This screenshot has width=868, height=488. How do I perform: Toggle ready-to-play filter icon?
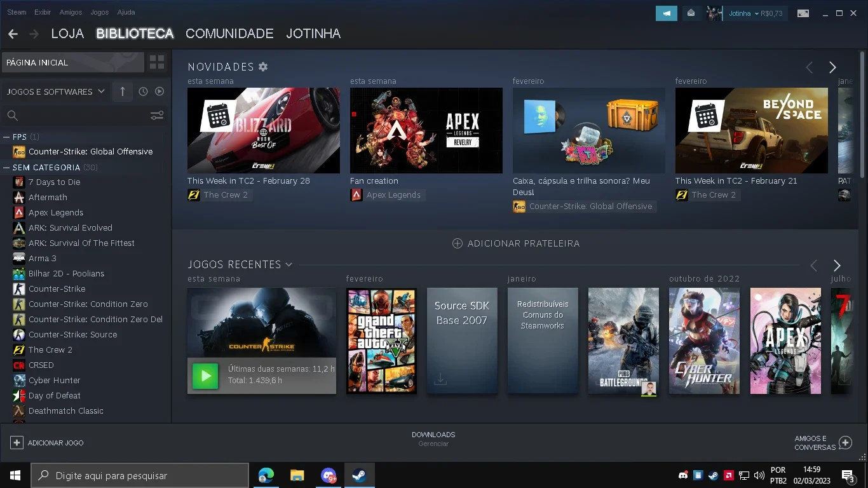pos(159,91)
